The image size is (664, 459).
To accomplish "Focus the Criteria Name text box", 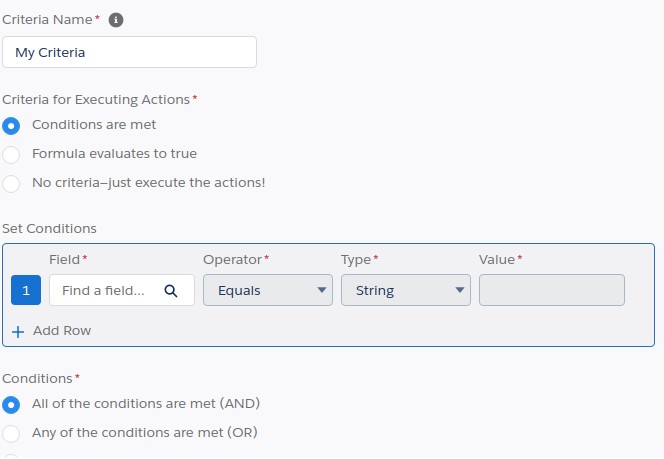I will 129,53.
